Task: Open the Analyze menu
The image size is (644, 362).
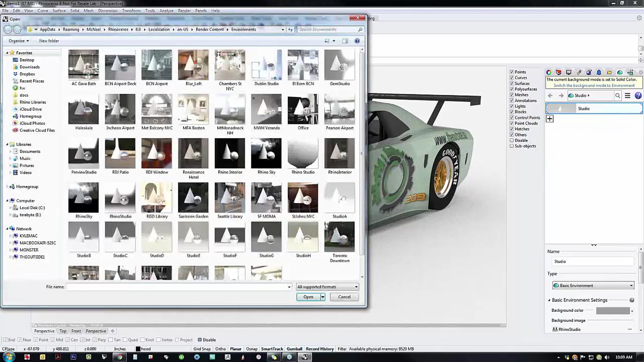Action: 166,11
